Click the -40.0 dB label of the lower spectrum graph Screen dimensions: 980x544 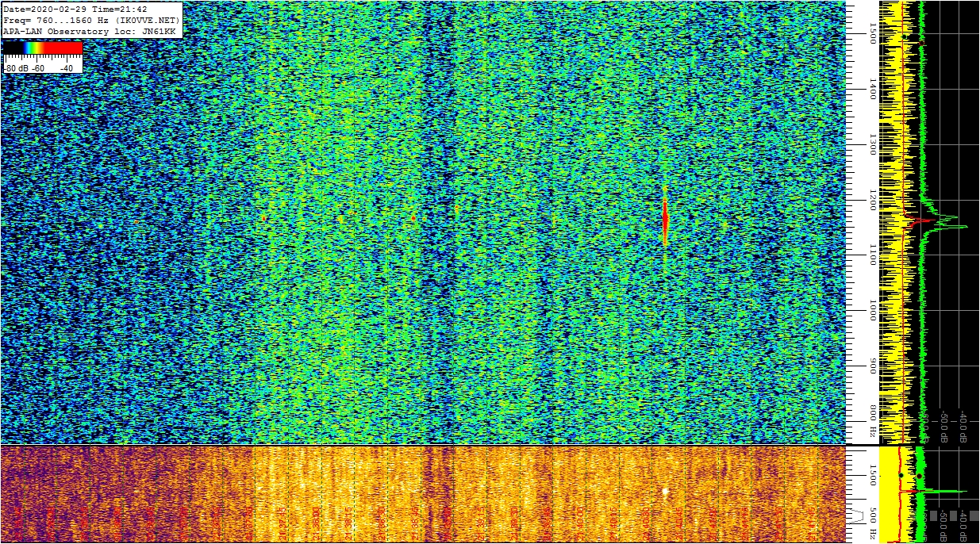tap(963, 526)
